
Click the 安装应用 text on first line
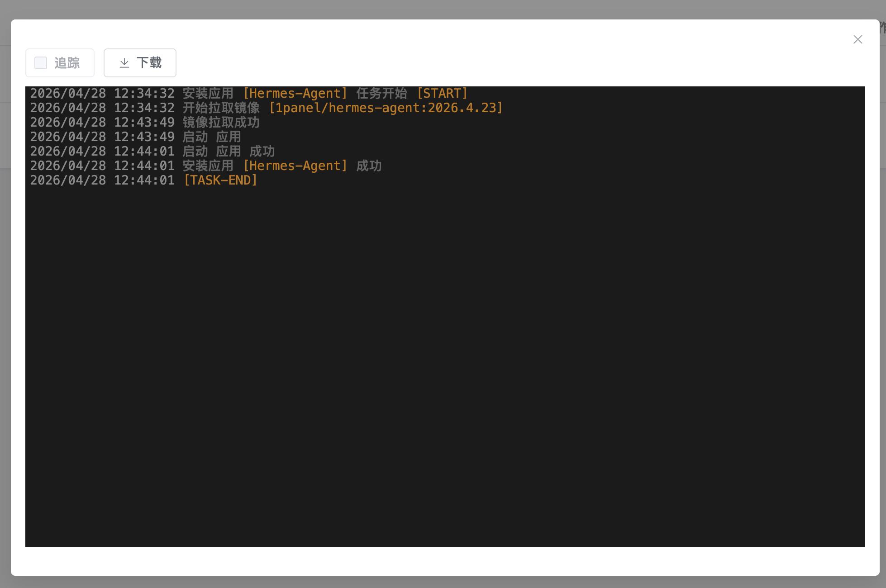(208, 94)
